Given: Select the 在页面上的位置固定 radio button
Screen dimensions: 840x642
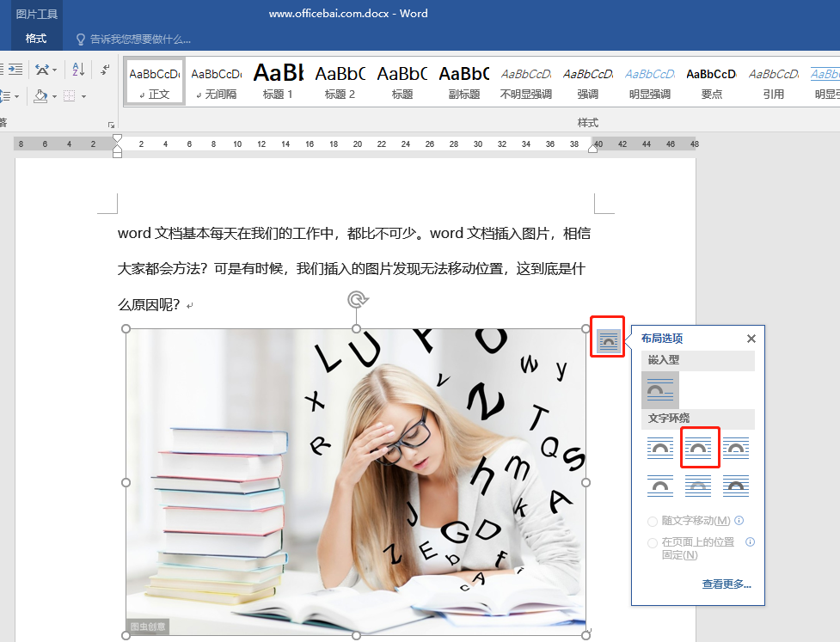Looking at the screenshot, I should (x=652, y=542).
